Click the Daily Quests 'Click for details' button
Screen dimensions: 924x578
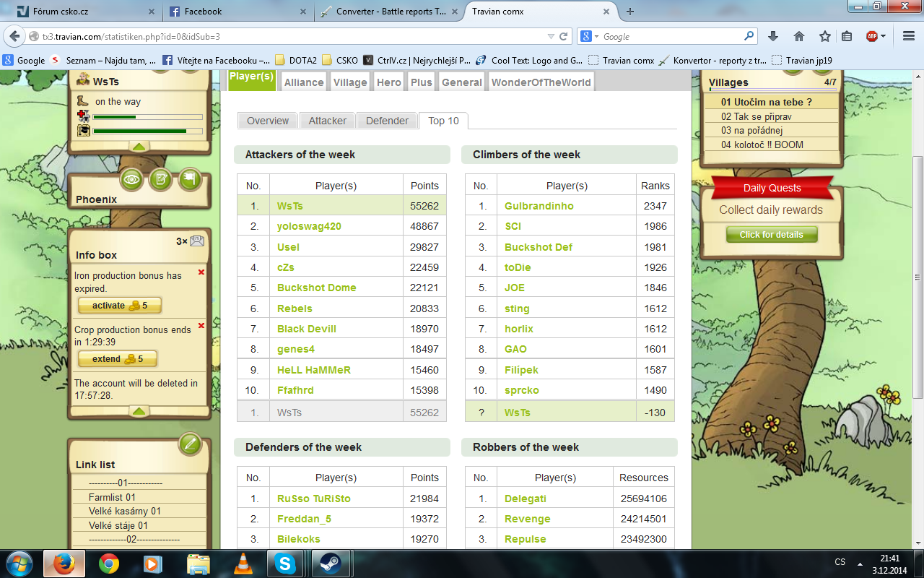point(771,235)
